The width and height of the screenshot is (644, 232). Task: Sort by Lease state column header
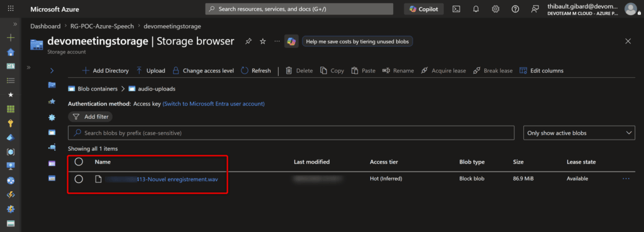click(x=581, y=162)
